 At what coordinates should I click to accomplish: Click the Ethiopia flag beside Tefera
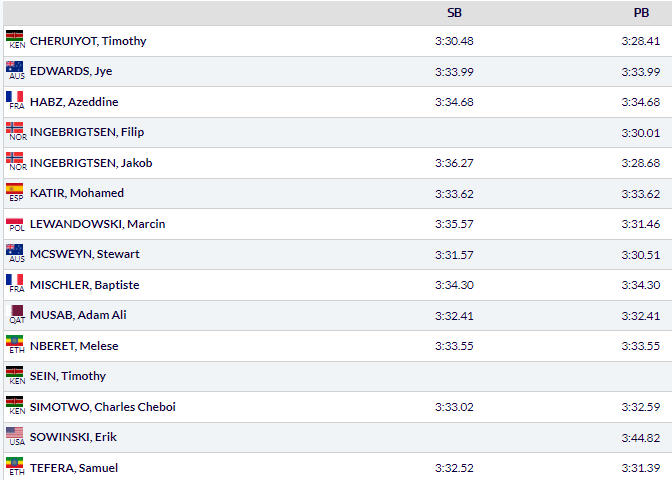tap(15, 464)
